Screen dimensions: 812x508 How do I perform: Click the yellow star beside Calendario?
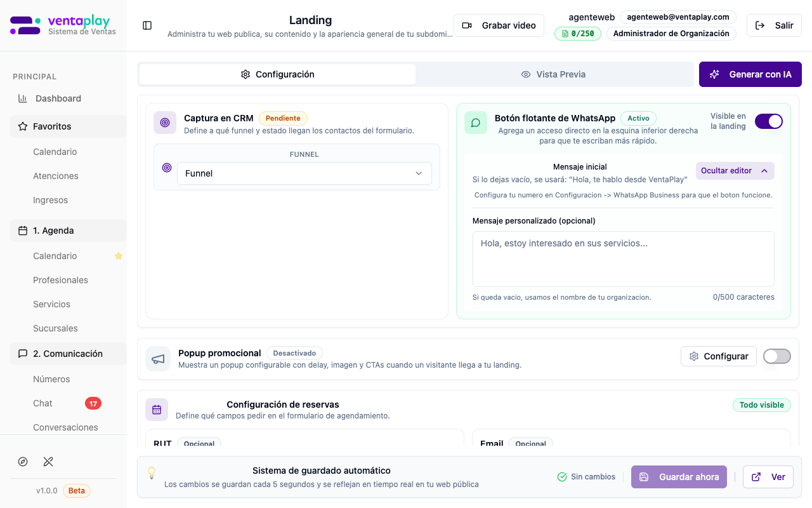118,256
